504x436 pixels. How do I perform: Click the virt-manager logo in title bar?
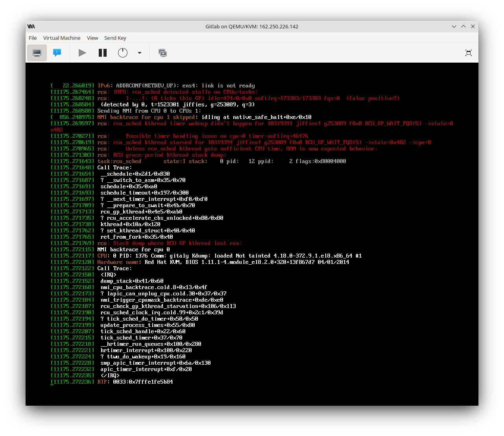tap(31, 26)
